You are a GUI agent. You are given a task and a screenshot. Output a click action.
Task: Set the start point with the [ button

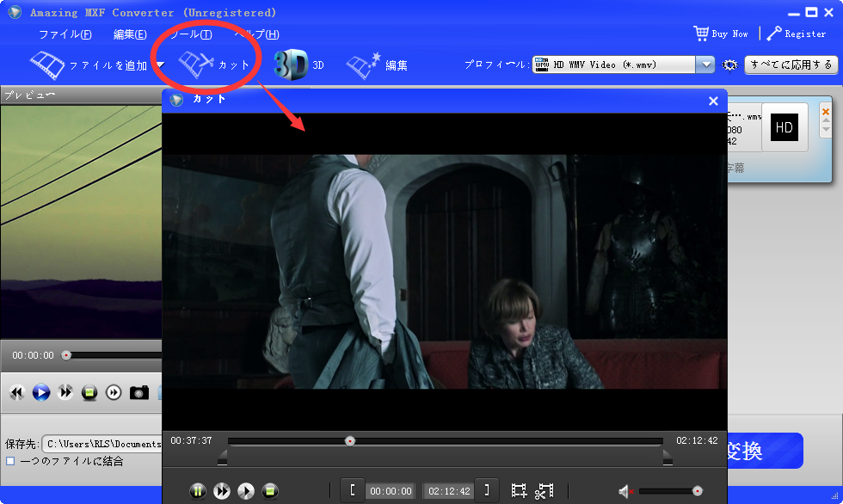353,490
